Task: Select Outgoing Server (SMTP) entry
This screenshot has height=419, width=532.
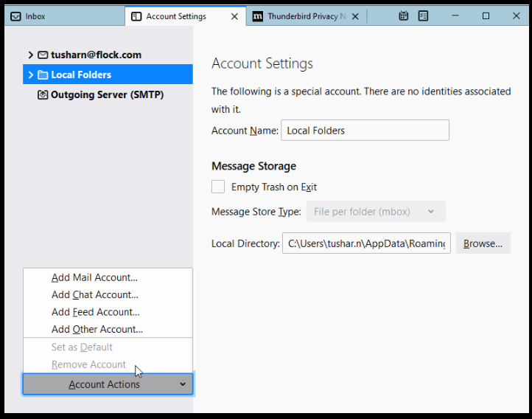Action: click(x=108, y=94)
